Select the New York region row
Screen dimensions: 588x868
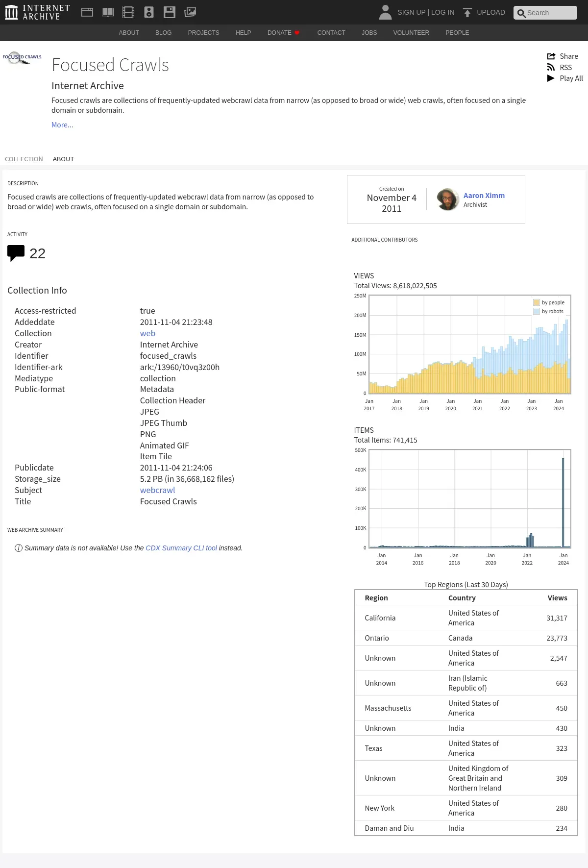[466, 808]
